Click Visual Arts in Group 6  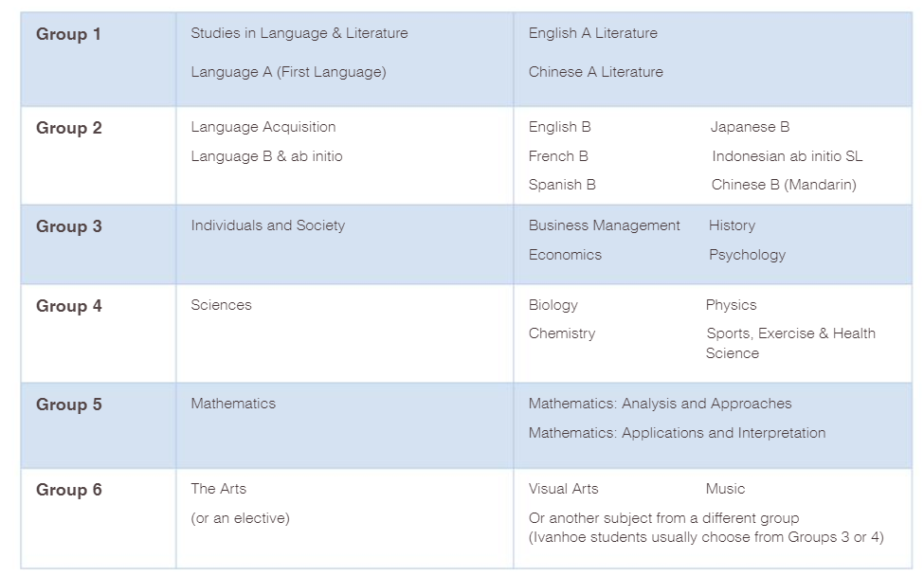(563, 489)
